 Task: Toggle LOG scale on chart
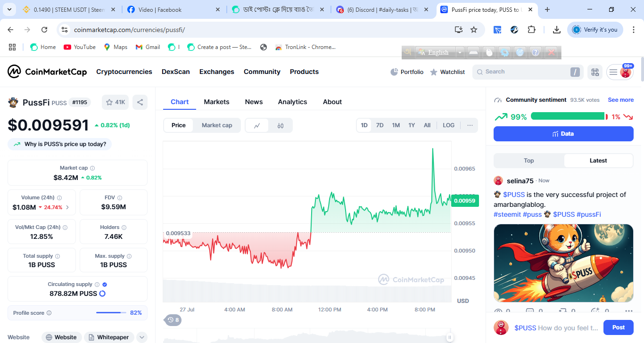click(x=449, y=125)
